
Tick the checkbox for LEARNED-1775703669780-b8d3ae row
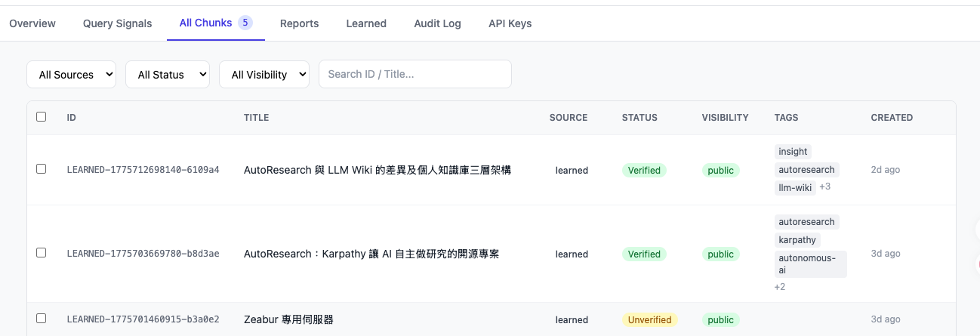[x=42, y=253]
